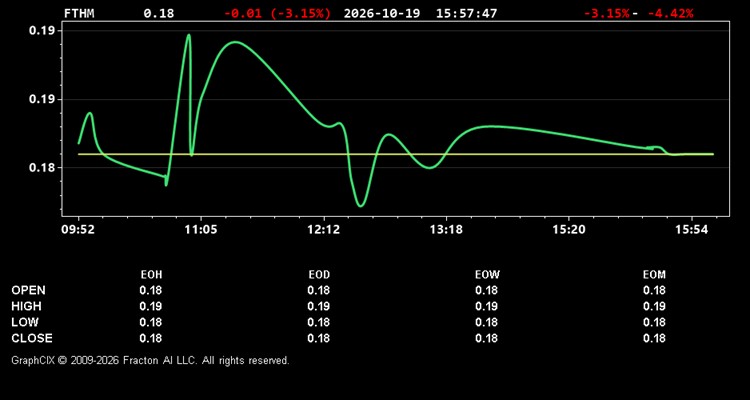Select the LOW value under EOD

[x=319, y=322]
